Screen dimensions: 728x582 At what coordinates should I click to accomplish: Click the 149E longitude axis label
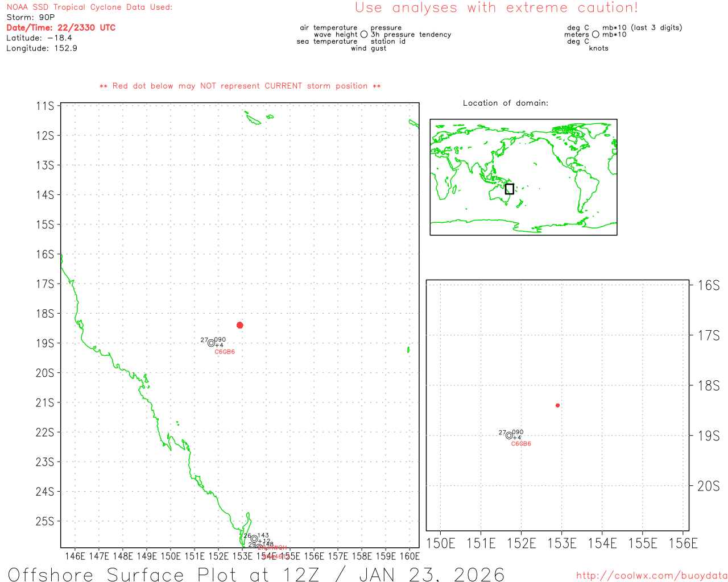point(147,556)
